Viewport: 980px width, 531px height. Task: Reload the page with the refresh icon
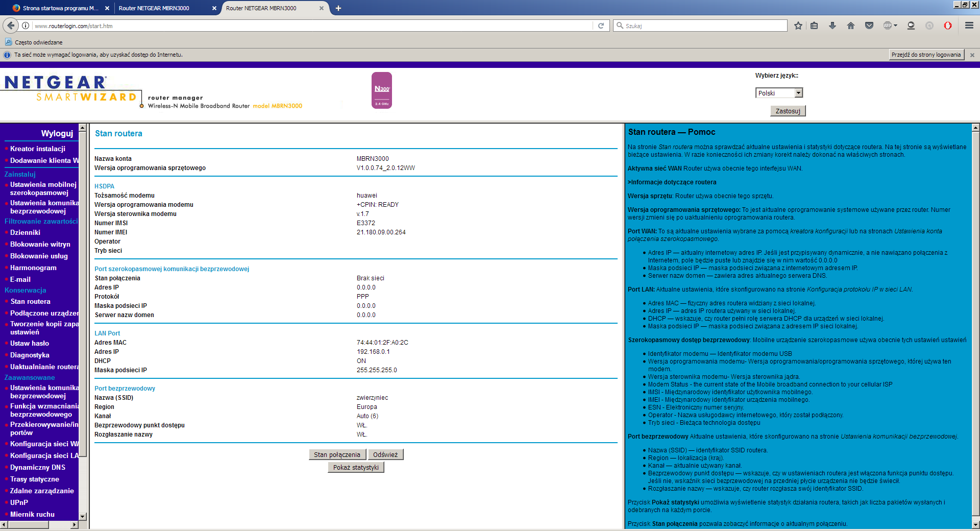601,26
